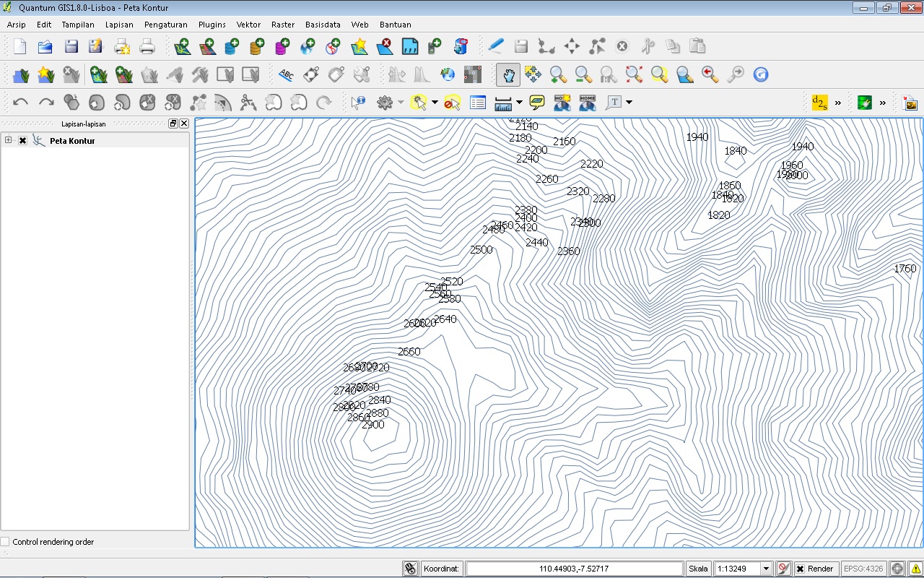This screenshot has height=578, width=924.
Task: Select the Pan Map tool
Action: (x=507, y=74)
